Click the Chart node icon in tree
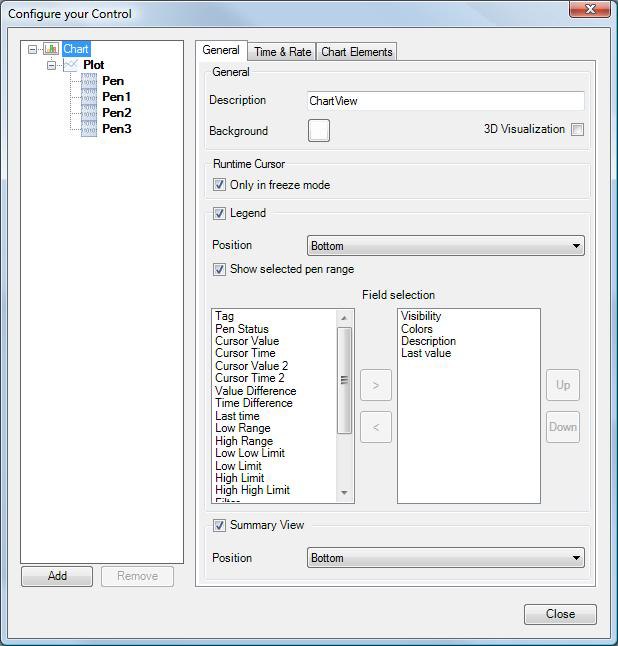The width and height of the screenshot is (618, 646). click(51, 49)
